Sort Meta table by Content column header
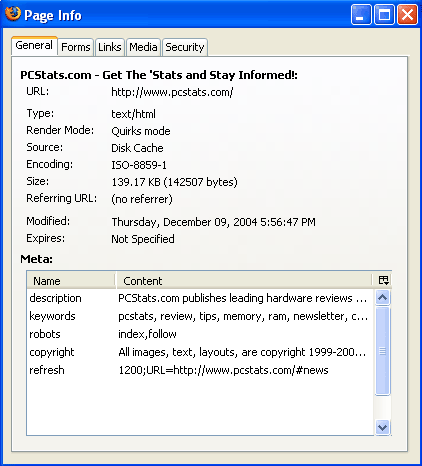422x466 pixels. (x=244, y=281)
